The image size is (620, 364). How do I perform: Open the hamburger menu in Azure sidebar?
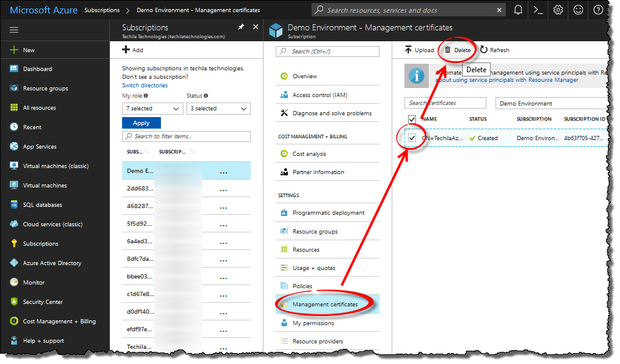pos(14,30)
